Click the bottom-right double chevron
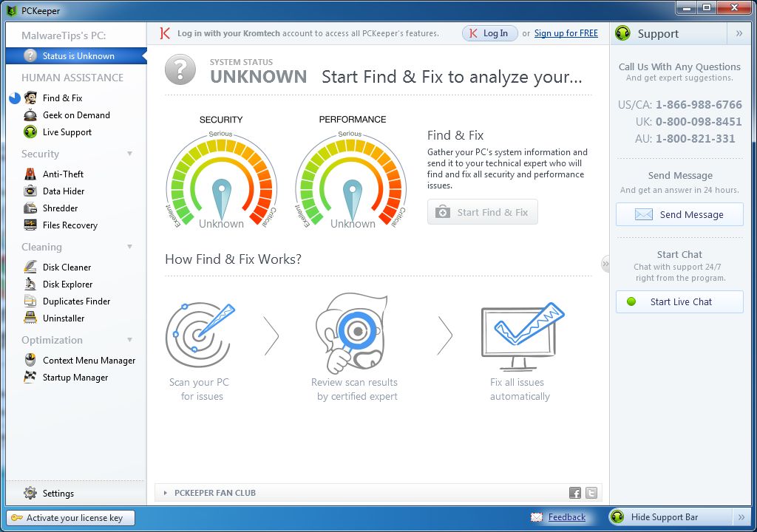The width and height of the screenshot is (757, 532). (x=741, y=517)
